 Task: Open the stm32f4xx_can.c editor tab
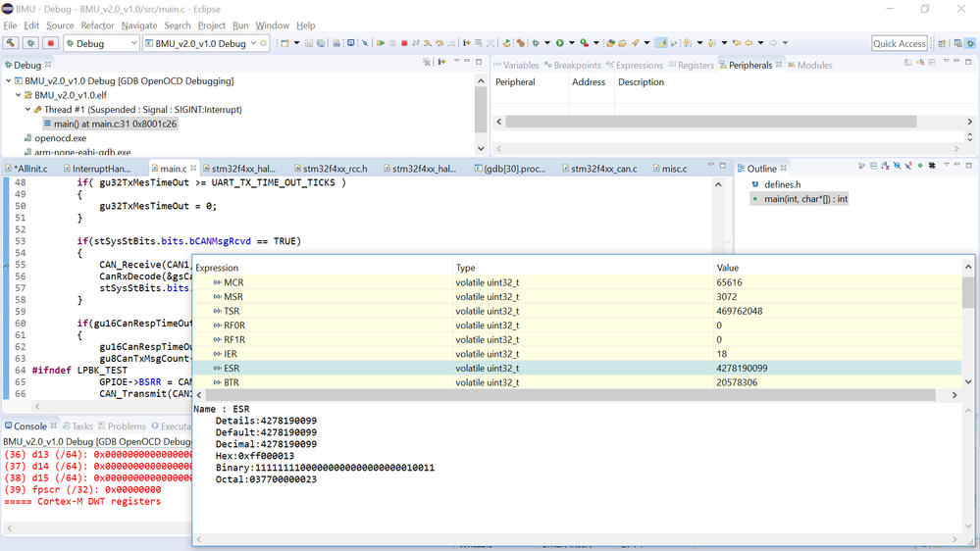(x=599, y=169)
